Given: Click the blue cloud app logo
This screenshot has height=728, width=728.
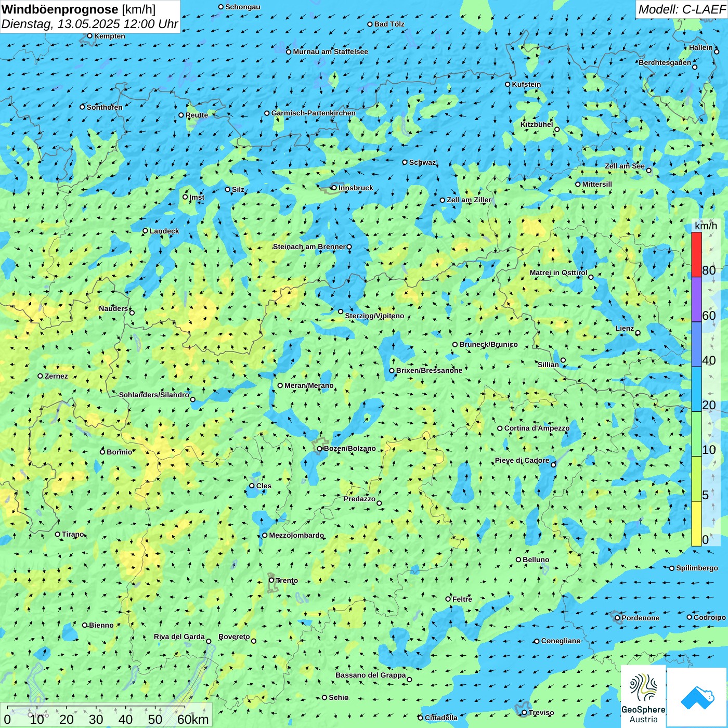Looking at the screenshot, I should point(697,698).
